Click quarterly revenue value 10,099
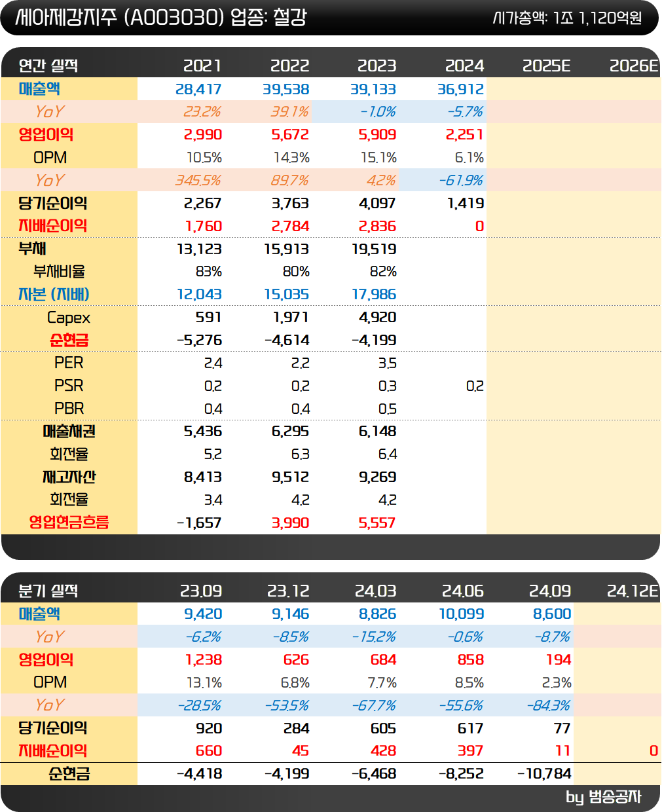Screen dimensions: 662x812 point(461,614)
